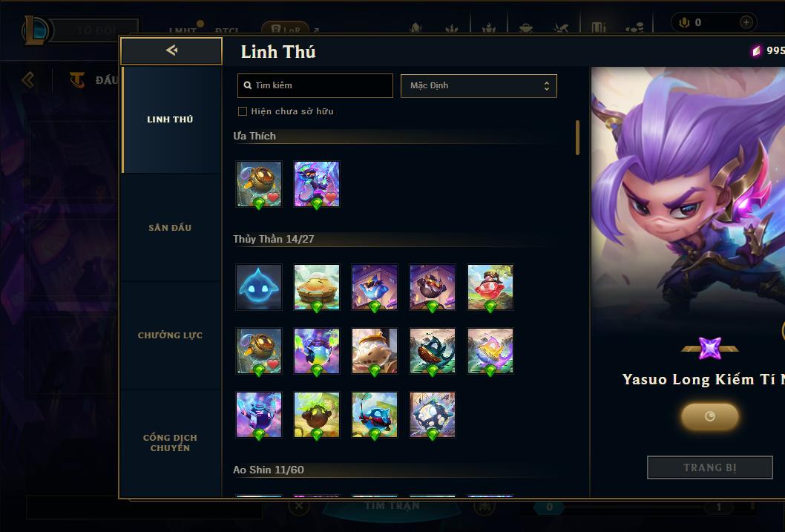Click the magnifier search icon in Tìm kiếm
This screenshot has height=532, width=785.
247,85
